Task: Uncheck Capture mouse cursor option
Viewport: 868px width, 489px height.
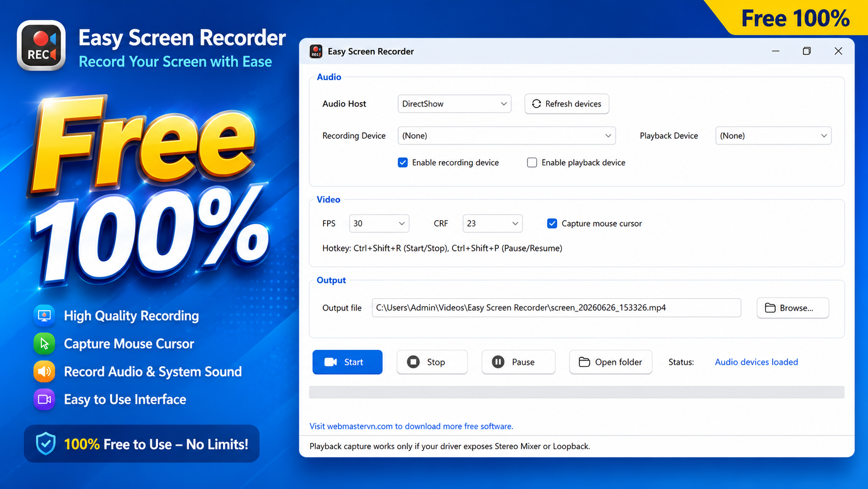Action: [x=552, y=223]
